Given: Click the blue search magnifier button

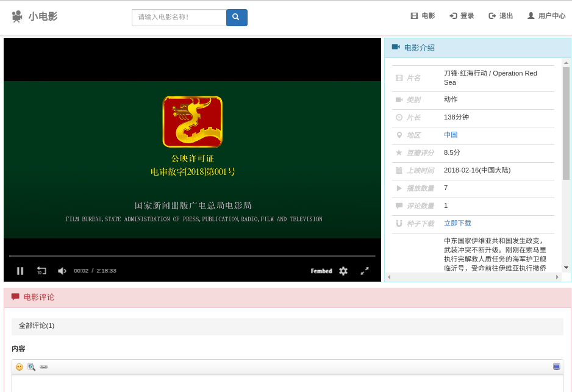Looking at the screenshot, I should click(x=237, y=18).
